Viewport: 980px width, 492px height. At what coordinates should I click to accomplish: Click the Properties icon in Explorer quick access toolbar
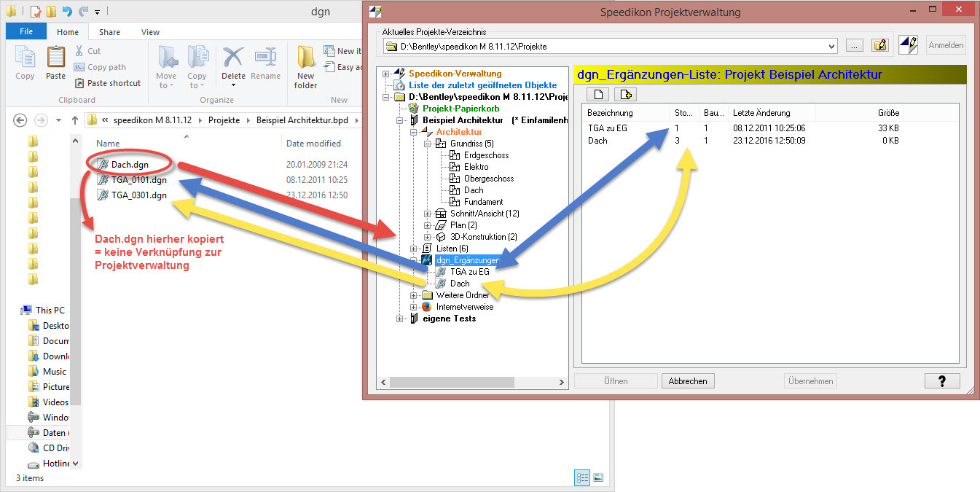[x=36, y=12]
